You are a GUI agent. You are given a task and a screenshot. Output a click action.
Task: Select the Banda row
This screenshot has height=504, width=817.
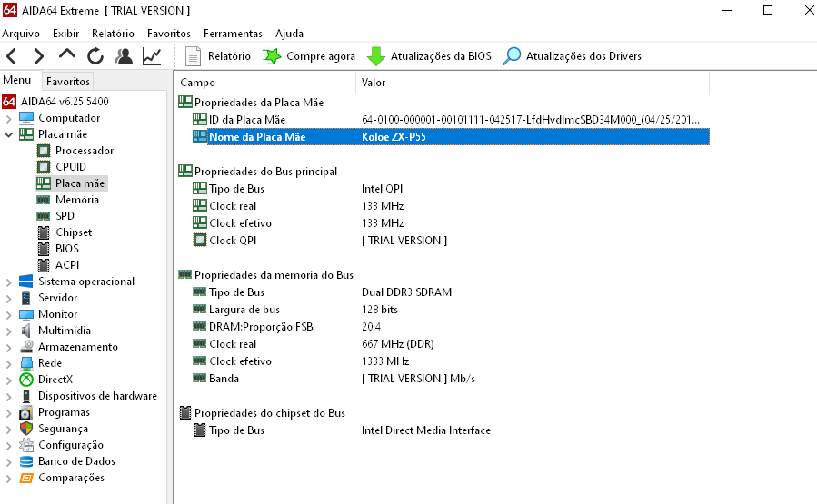(451, 379)
